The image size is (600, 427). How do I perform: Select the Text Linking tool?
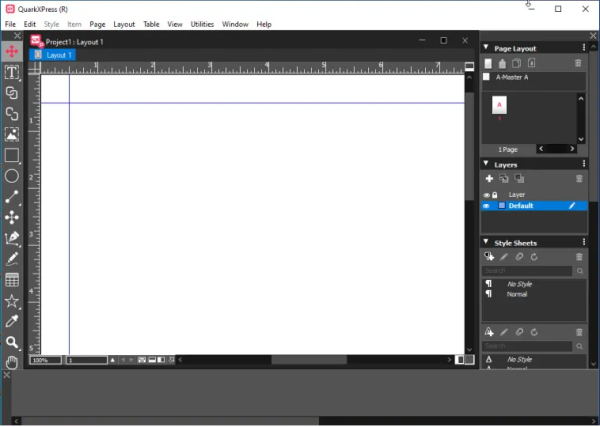click(x=12, y=93)
